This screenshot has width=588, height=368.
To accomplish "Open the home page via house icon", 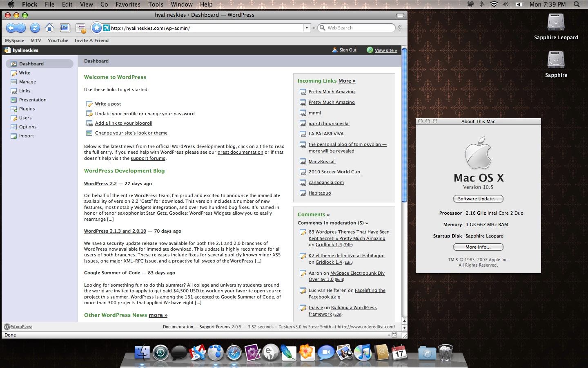I will [x=49, y=28].
